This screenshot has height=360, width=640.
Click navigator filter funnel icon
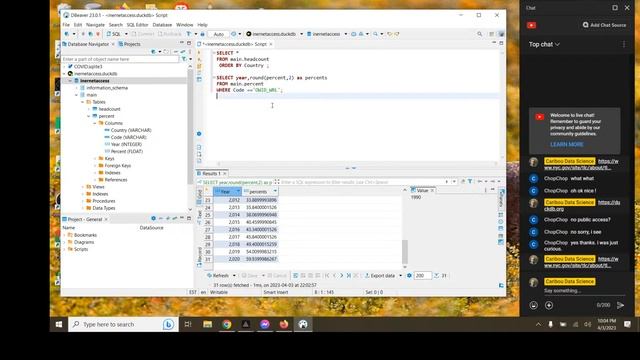click(184, 59)
